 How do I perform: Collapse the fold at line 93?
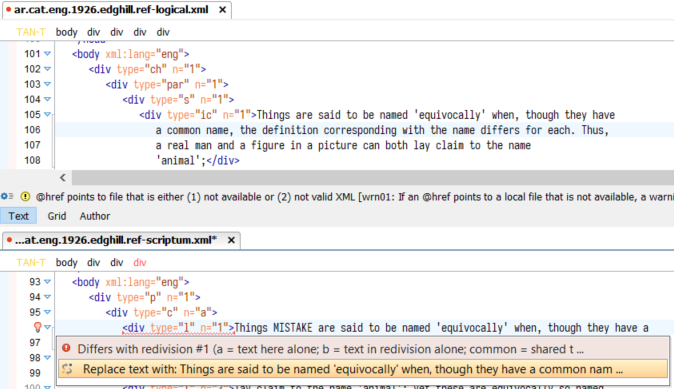47,282
